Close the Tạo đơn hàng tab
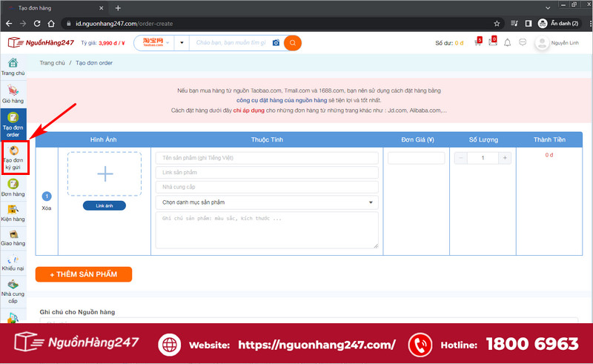The image size is (593, 364). [x=101, y=8]
